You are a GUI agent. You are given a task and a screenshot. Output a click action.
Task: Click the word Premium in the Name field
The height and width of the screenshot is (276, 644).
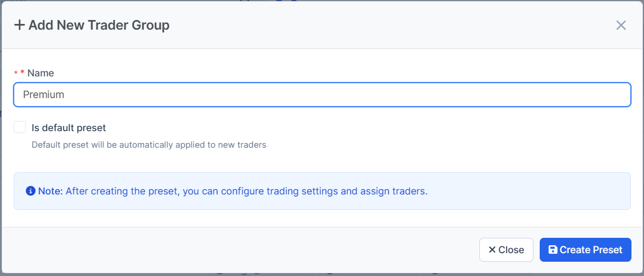(x=43, y=95)
